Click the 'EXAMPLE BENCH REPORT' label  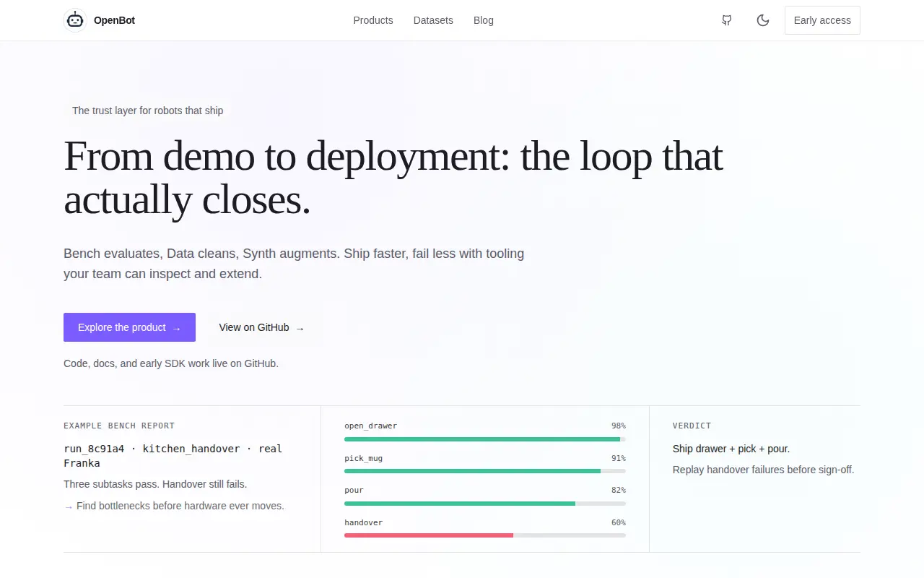click(119, 426)
